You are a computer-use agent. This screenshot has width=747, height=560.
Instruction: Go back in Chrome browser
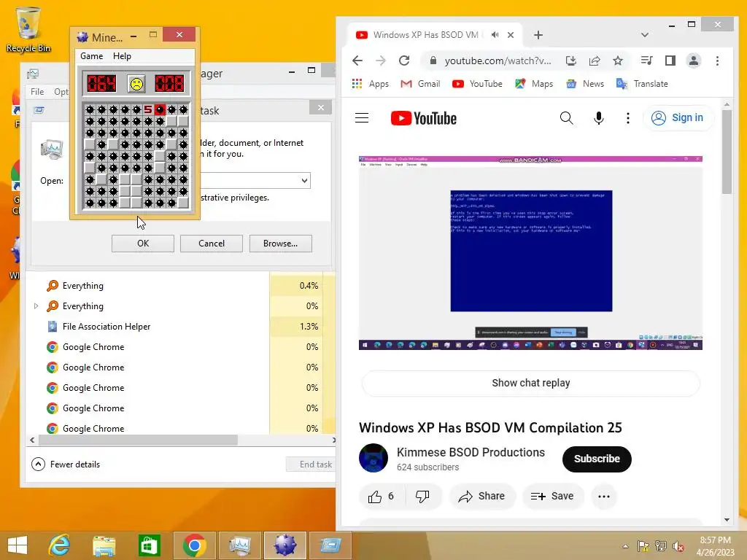pyautogui.click(x=357, y=61)
